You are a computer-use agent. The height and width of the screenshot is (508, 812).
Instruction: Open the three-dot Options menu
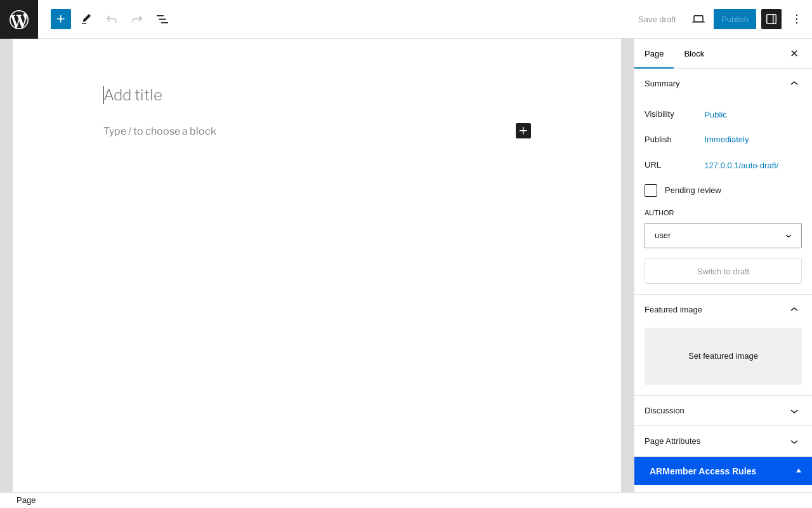tap(797, 19)
